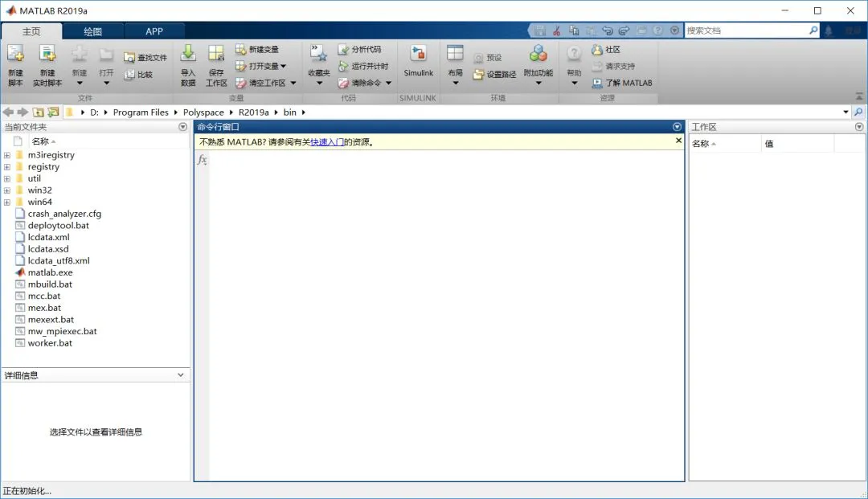Open the New (新建) dropdown arrow
The height and width of the screenshot is (499, 868).
pos(79,84)
